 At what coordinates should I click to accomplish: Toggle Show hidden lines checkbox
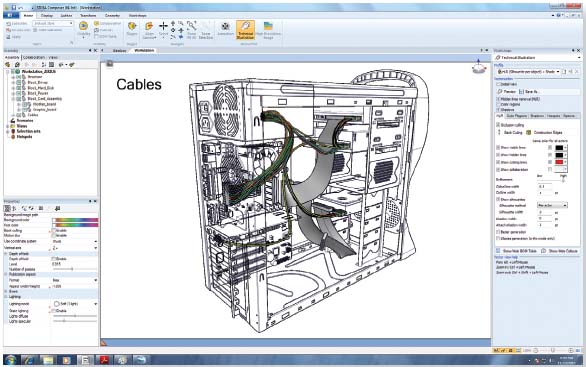pos(498,155)
